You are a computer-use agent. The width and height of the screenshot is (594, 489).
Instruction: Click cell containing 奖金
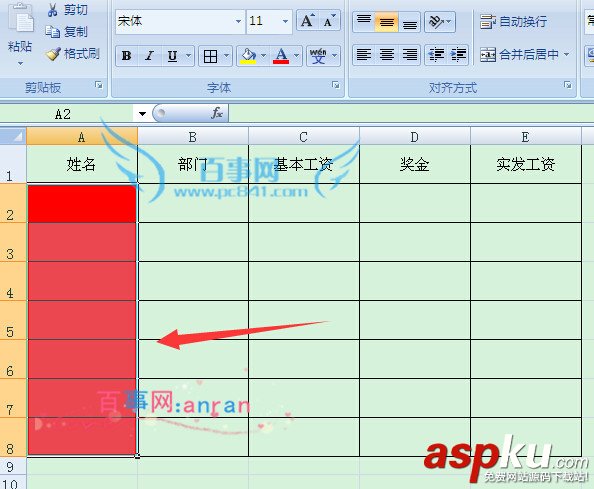(415, 164)
